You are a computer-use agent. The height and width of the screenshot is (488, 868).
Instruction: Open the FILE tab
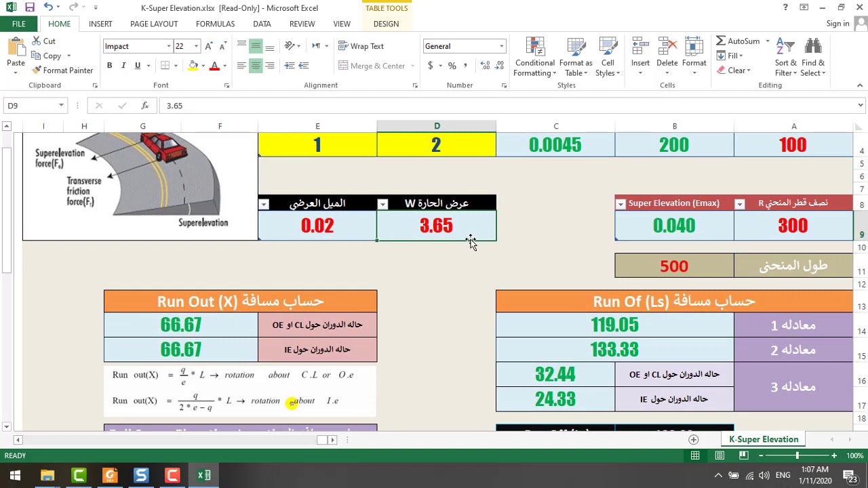(18, 24)
